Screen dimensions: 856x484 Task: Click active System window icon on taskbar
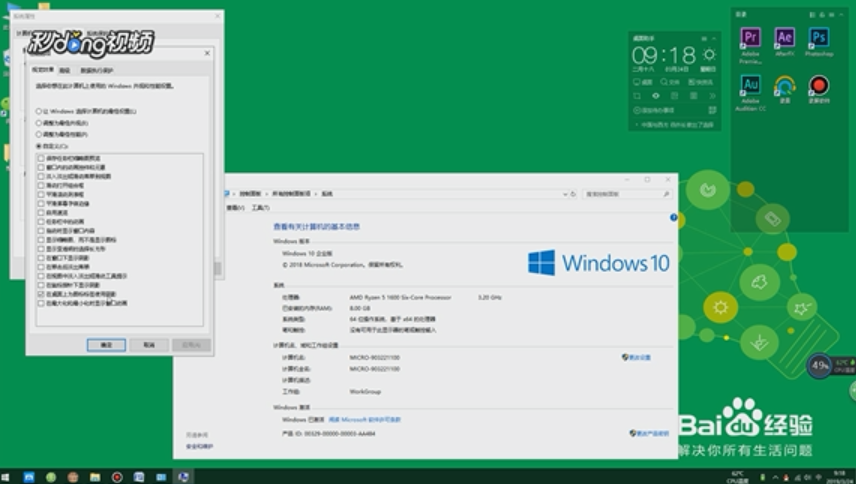pyautogui.click(x=183, y=477)
